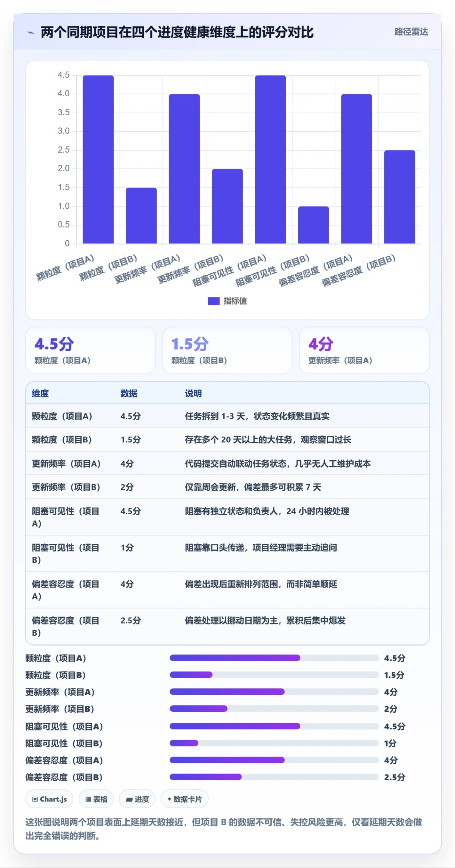Select the cell 偏差处理以挪动日期为主

pyautogui.click(x=265, y=620)
